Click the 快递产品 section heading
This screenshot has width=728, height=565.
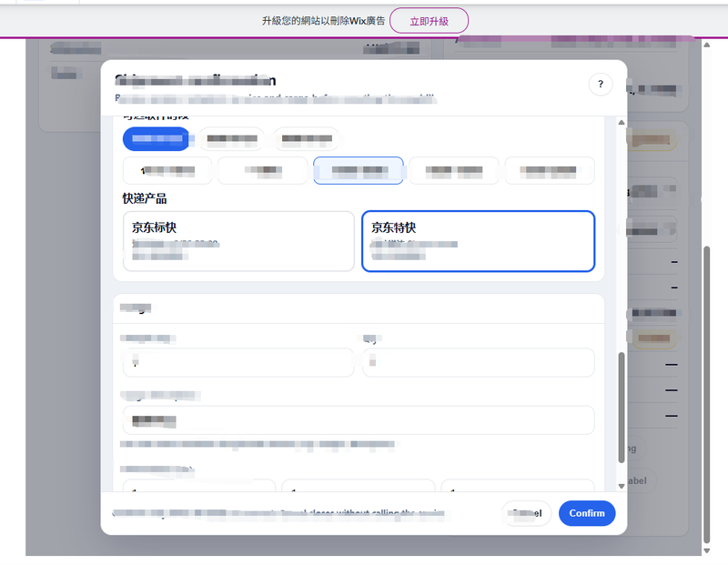(145, 198)
